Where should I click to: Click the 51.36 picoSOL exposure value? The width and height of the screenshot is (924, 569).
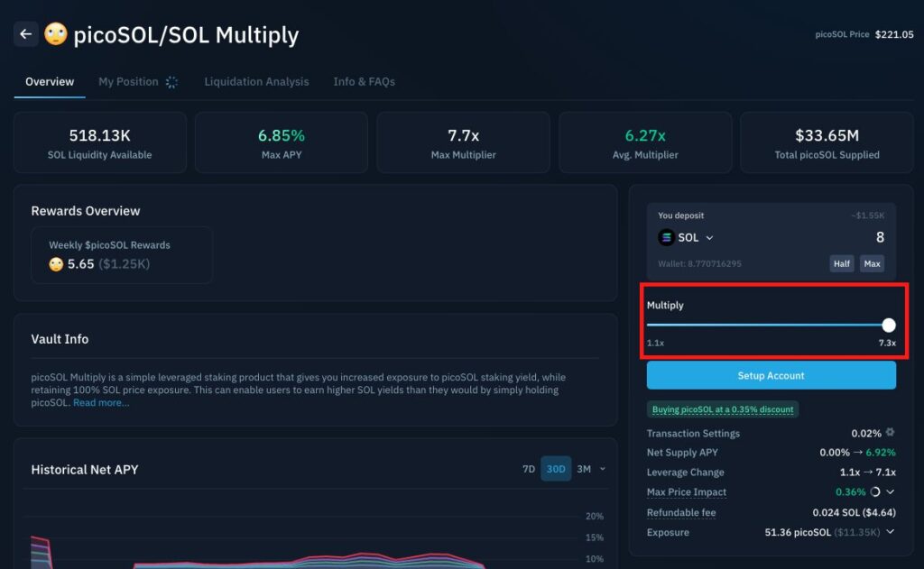point(798,533)
